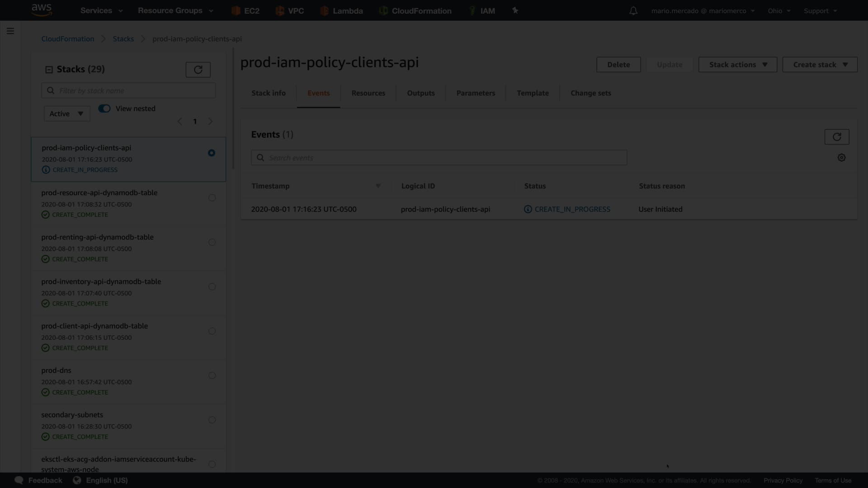Open the hamburger side navigation menu
Image resolution: width=868 pixels, height=488 pixels.
tap(10, 31)
